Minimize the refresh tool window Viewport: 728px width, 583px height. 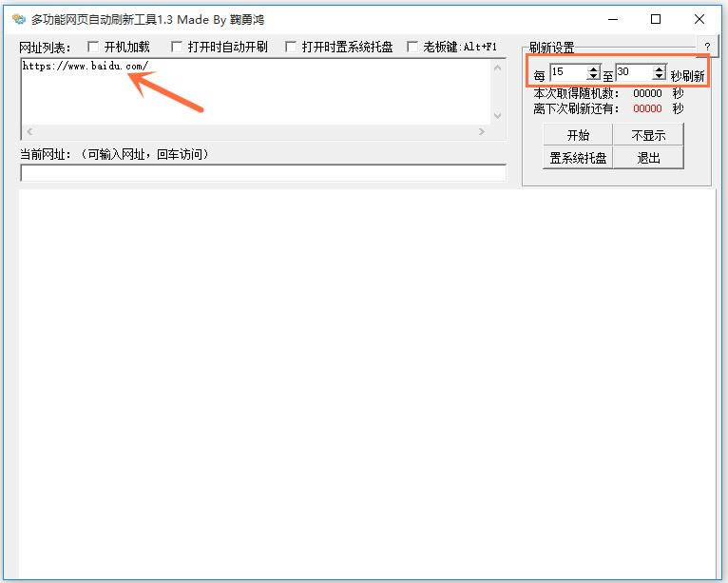pos(613,20)
